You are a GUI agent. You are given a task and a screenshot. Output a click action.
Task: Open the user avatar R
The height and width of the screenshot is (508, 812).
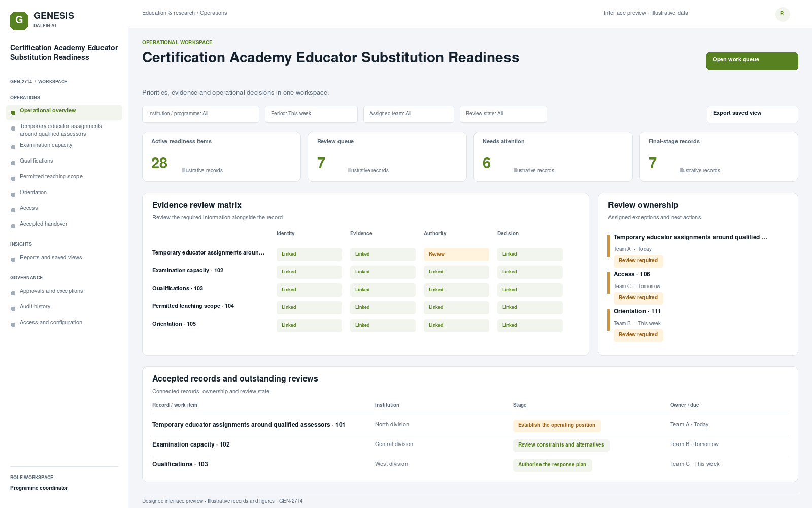pyautogui.click(x=783, y=14)
